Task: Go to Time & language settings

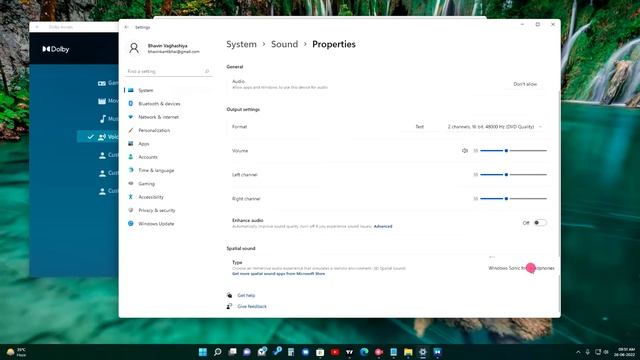Action: (x=167, y=170)
